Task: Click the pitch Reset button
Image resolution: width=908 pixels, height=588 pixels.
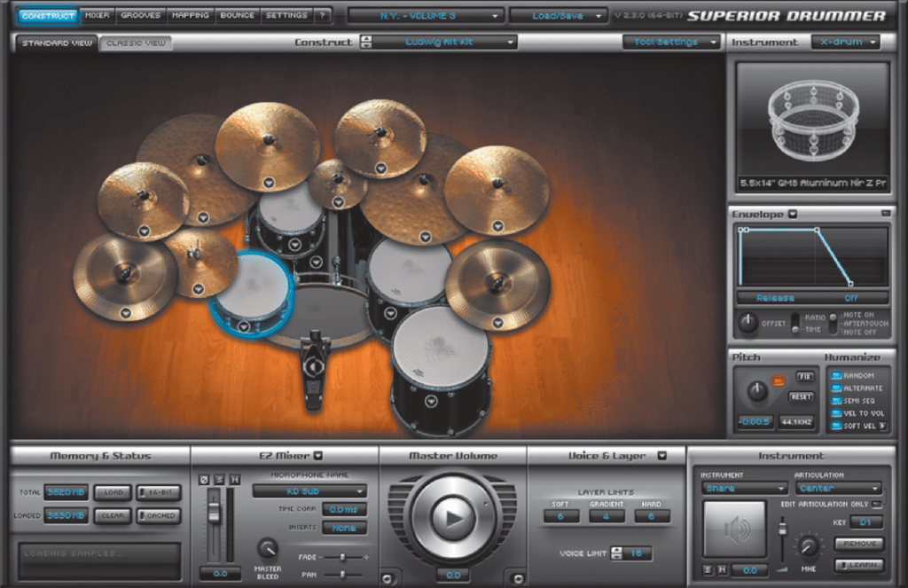Action: 802,396
